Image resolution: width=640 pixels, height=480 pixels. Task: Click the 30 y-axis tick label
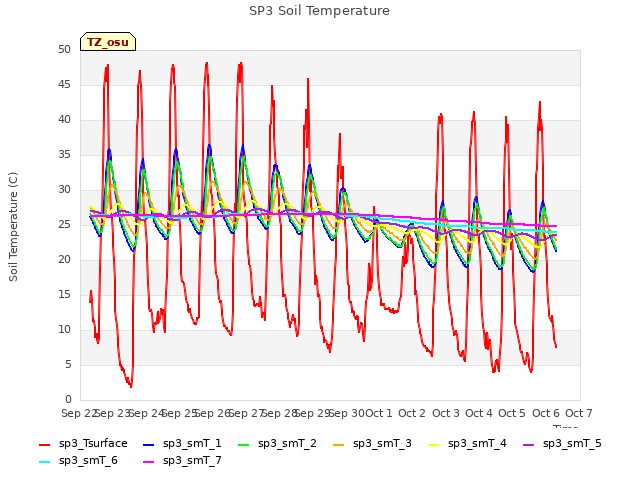(x=64, y=190)
